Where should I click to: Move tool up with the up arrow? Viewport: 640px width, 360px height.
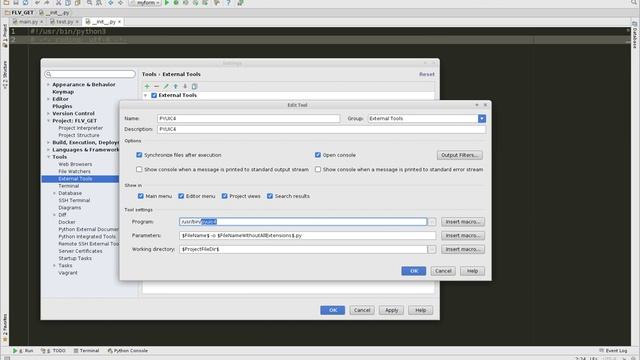click(x=176, y=87)
